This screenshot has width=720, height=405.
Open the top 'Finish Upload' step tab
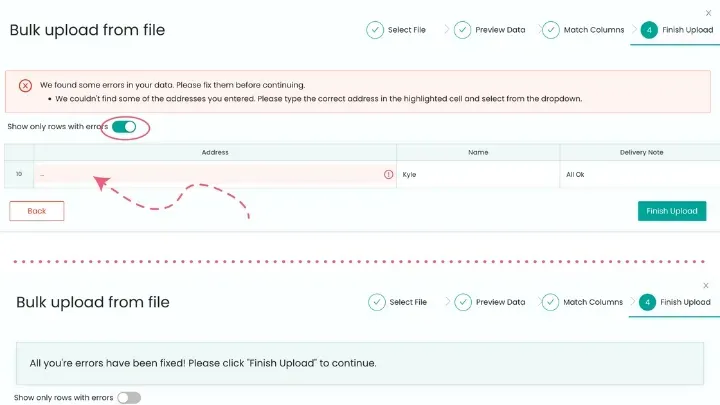click(x=687, y=30)
